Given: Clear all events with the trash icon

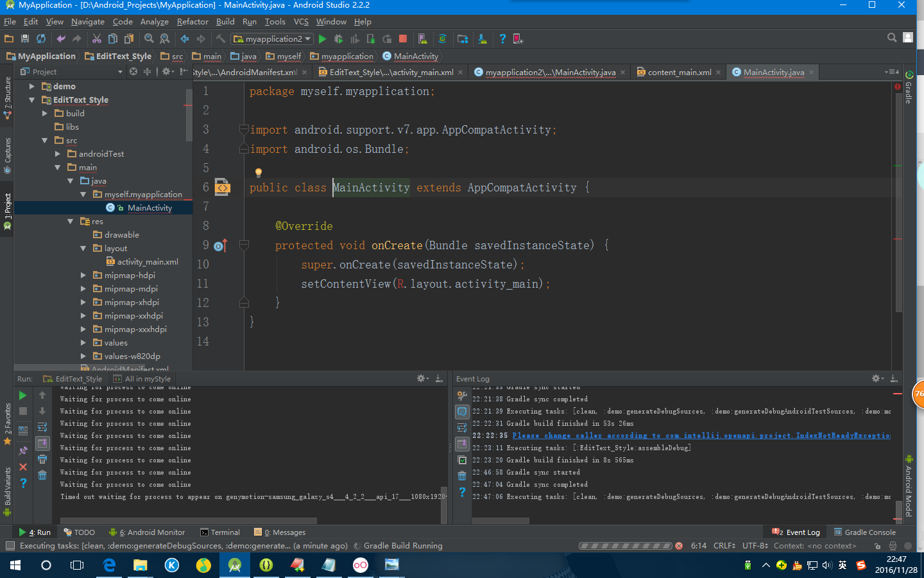Looking at the screenshot, I should [463, 475].
